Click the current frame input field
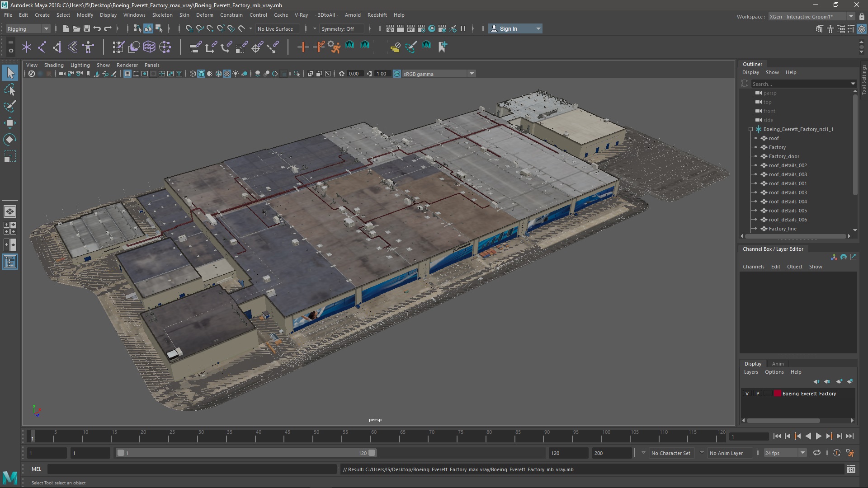868x488 pixels. pos(748,436)
